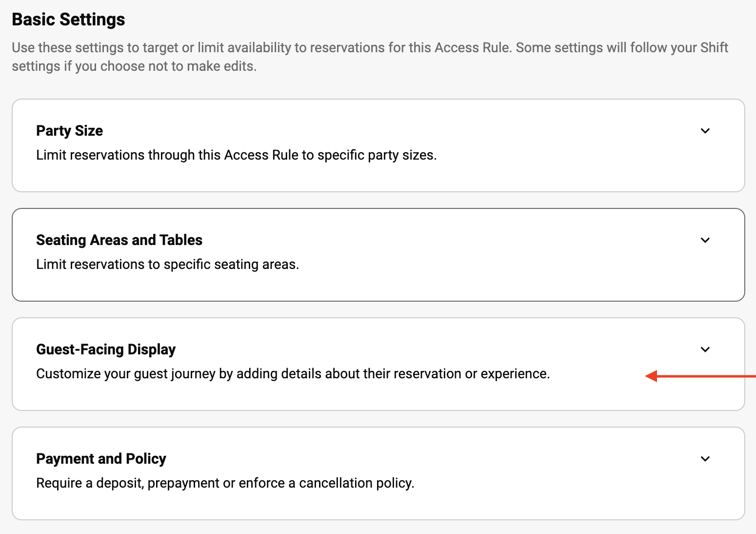Click the Party Size heading
This screenshot has width=756, height=534.
(69, 131)
